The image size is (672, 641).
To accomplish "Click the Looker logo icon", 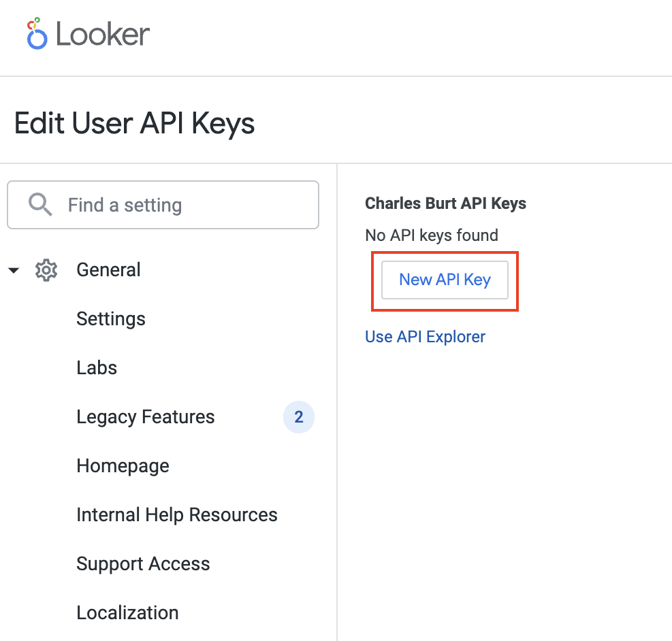I will pos(35,31).
